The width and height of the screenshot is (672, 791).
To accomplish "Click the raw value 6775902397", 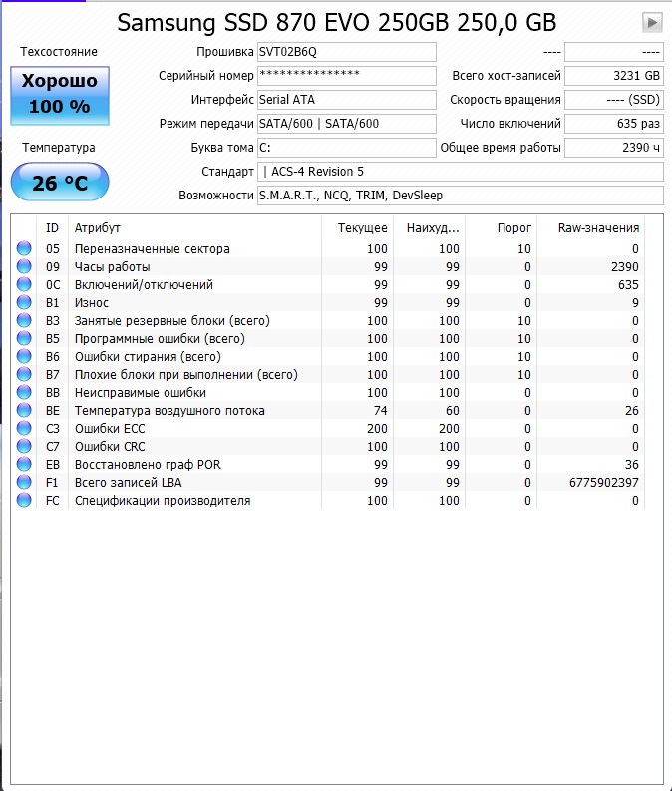I will click(x=604, y=482).
